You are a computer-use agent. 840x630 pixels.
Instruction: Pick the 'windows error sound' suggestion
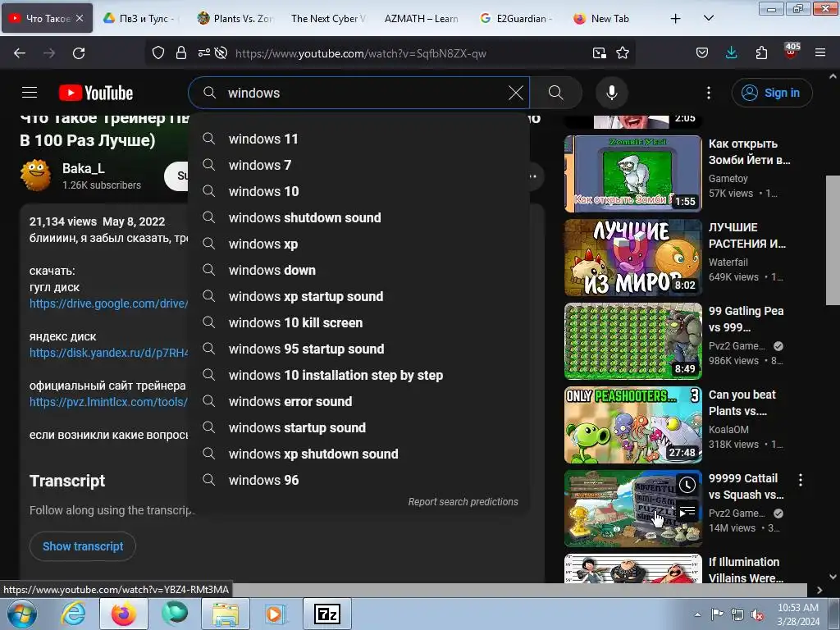click(x=358, y=401)
